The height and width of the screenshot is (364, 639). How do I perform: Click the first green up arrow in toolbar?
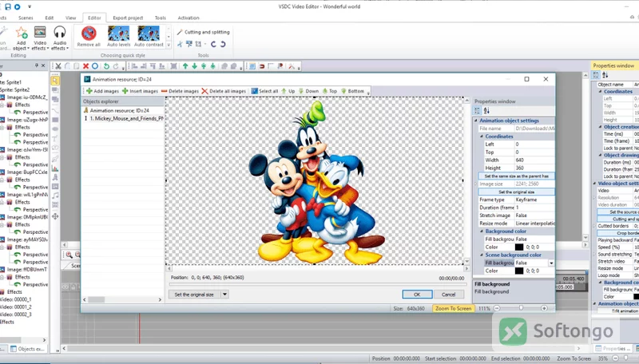185,66
